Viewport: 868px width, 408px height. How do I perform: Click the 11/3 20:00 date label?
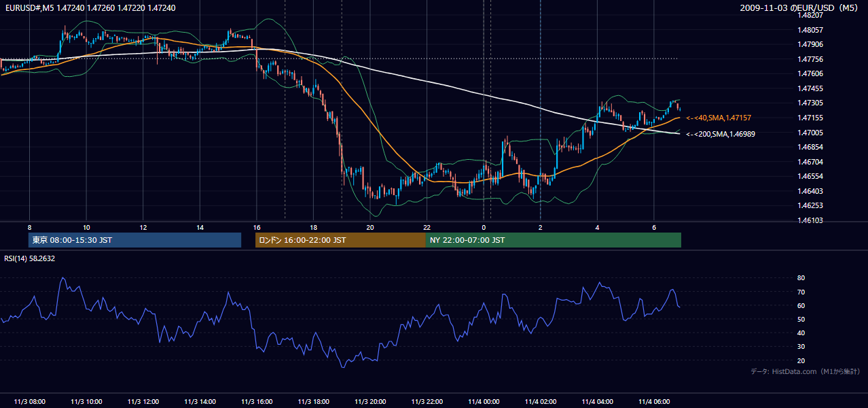pyautogui.click(x=369, y=402)
